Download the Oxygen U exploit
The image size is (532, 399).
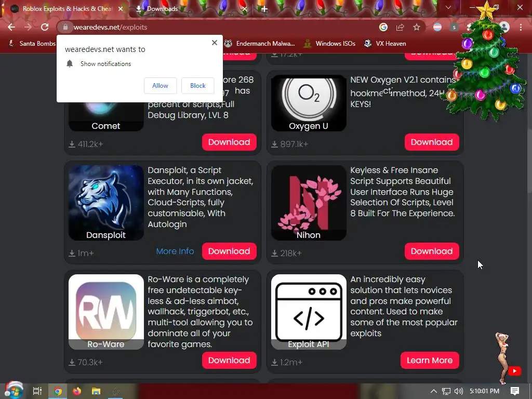(x=432, y=142)
